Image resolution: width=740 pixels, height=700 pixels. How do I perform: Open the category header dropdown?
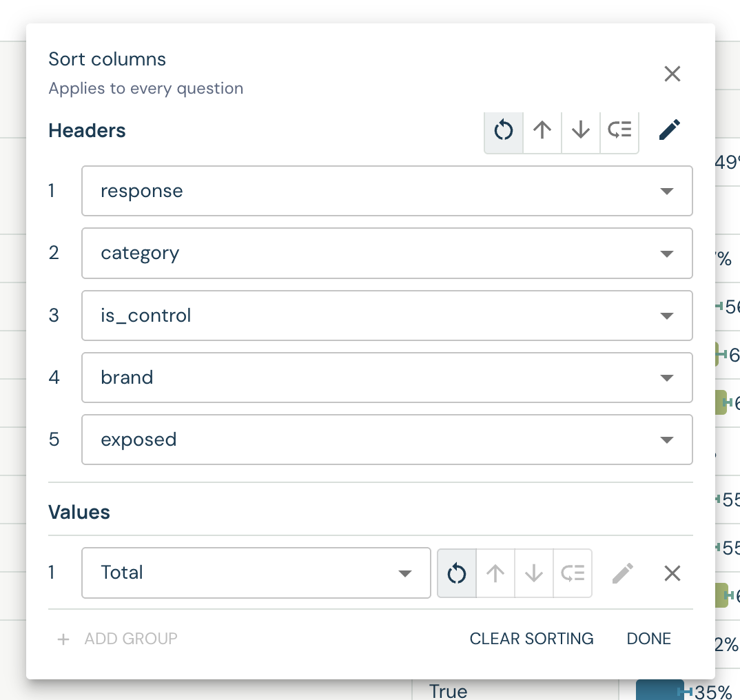tap(387, 253)
